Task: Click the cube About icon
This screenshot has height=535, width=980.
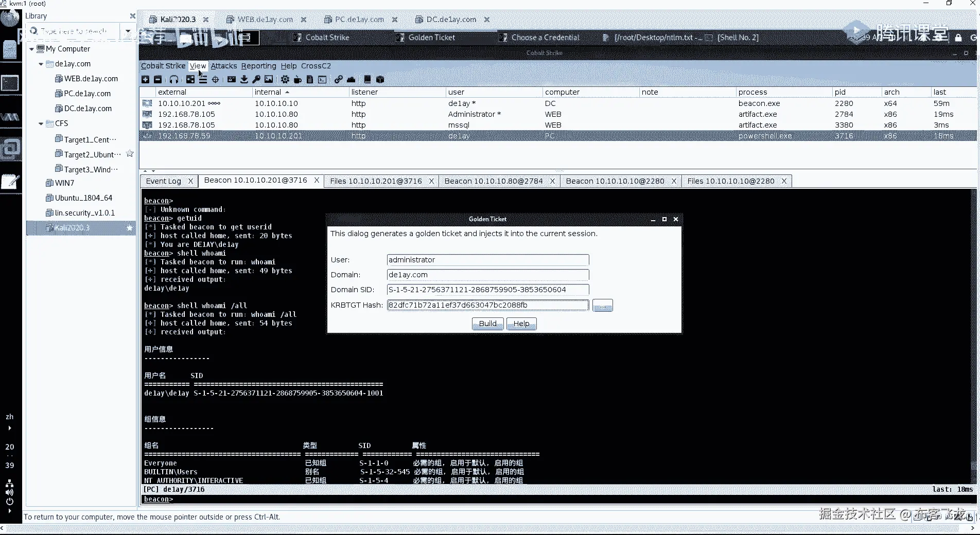Action: click(x=380, y=79)
